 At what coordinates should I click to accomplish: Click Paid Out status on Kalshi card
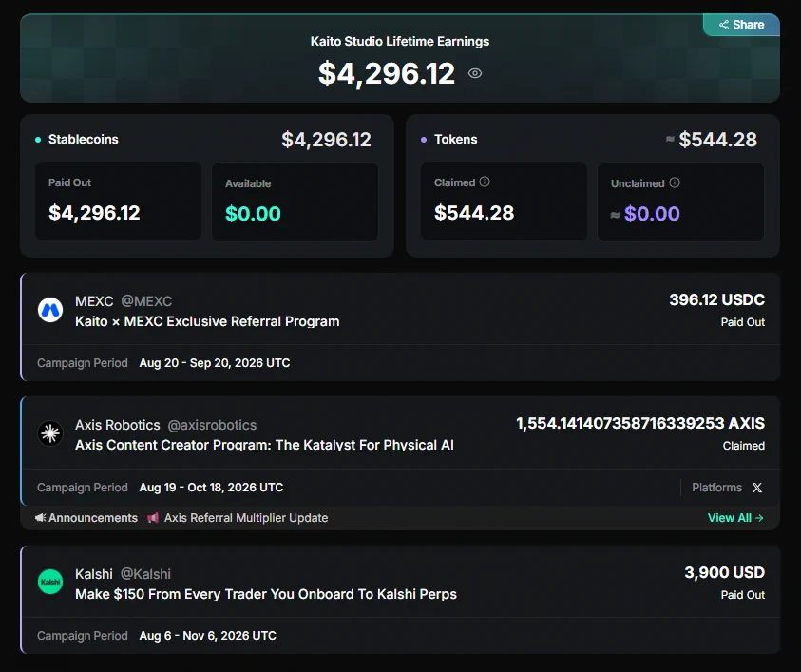pyautogui.click(x=743, y=595)
